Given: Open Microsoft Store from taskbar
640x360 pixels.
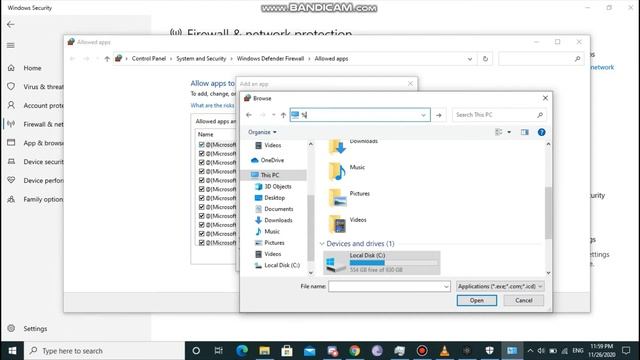Looking at the screenshot, I should [x=287, y=351].
